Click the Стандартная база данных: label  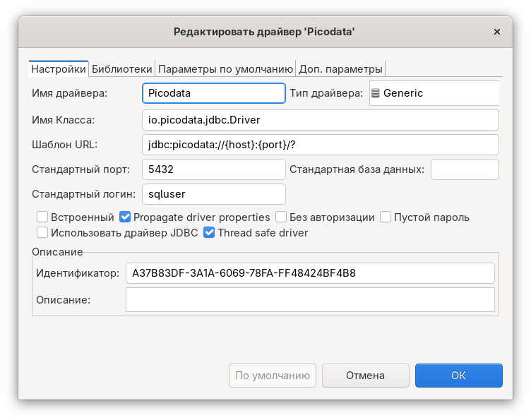[x=357, y=169]
